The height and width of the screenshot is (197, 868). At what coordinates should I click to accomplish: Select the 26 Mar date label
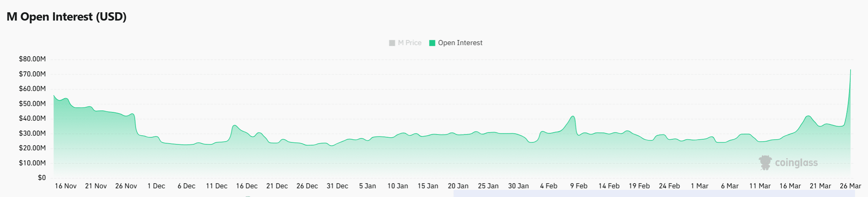(x=850, y=186)
